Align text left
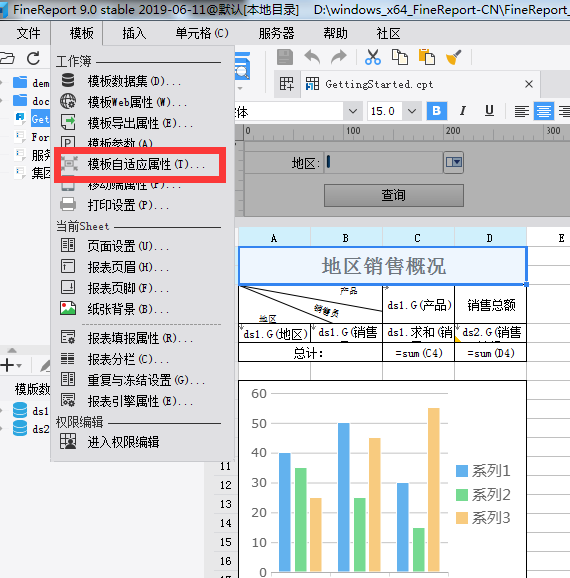This screenshot has width=570, height=578. 522,111
